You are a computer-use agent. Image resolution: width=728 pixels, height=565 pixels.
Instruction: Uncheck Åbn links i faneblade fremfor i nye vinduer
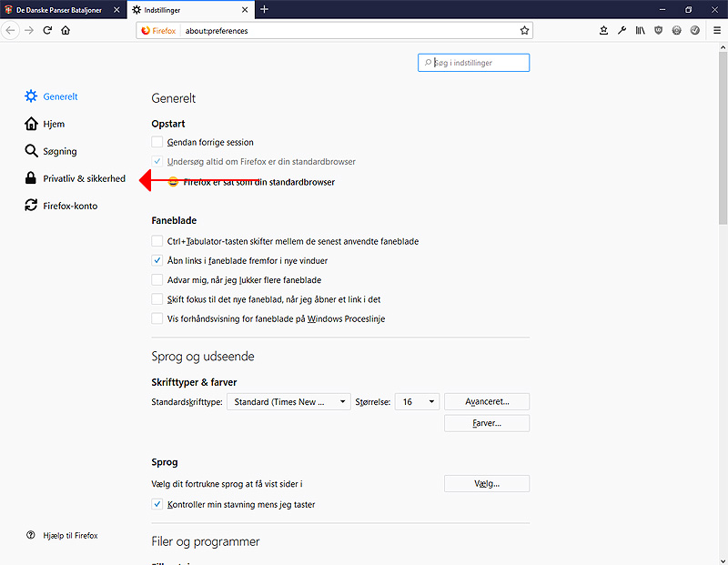coord(157,260)
